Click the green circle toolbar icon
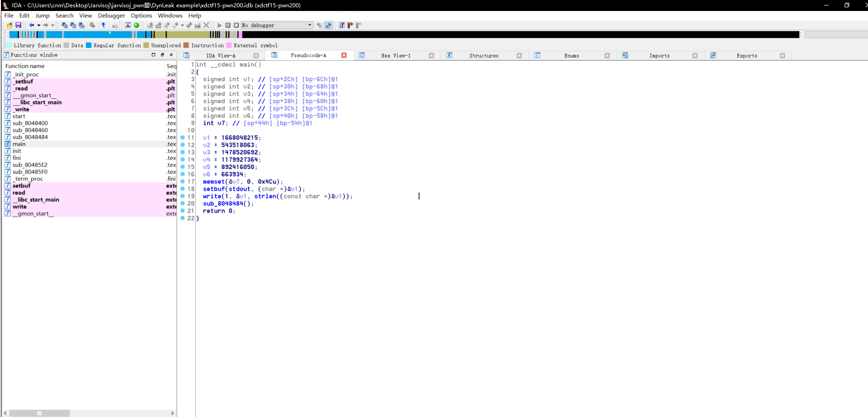Screen dimensions: 868x417 point(136,25)
